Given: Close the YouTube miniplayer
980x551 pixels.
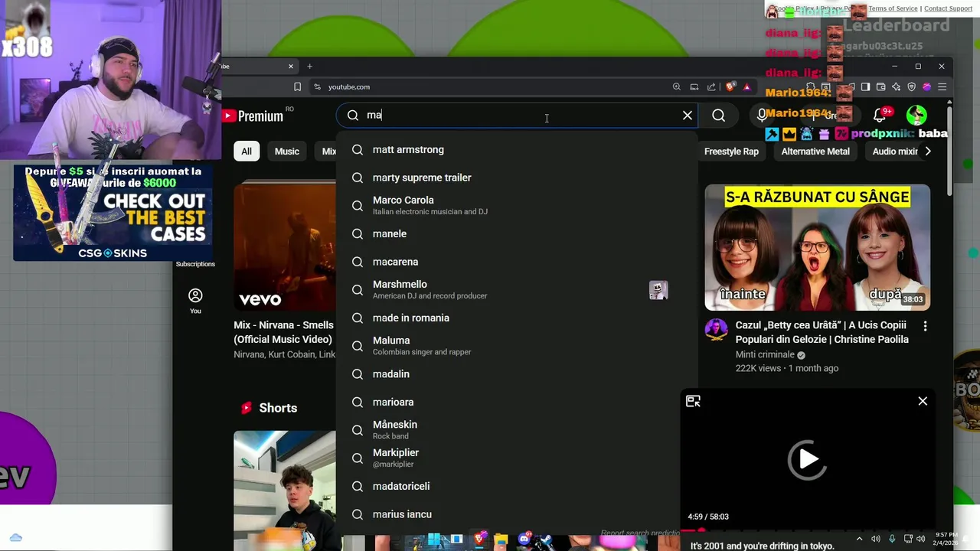Looking at the screenshot, I should pyautogui.click(x=923, y=401).
